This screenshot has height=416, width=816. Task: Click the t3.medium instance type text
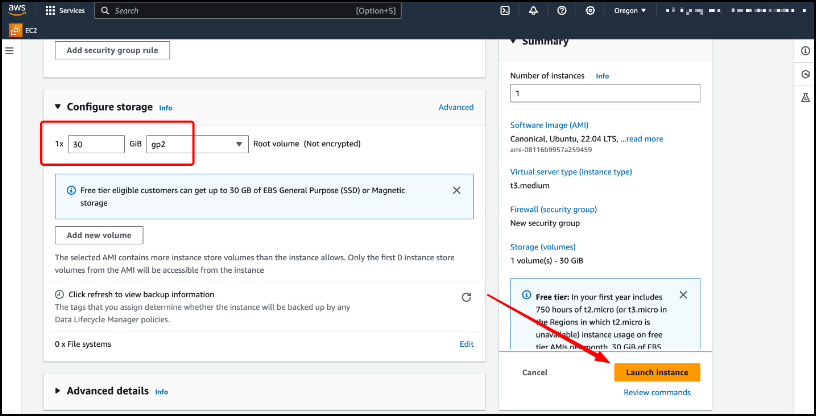[x=530, y=185]
